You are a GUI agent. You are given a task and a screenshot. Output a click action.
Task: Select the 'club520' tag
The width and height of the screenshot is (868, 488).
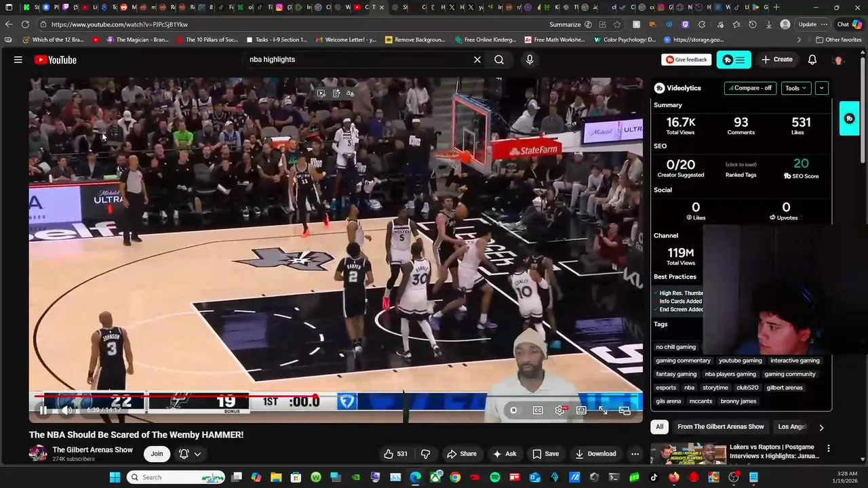[747, 388]
